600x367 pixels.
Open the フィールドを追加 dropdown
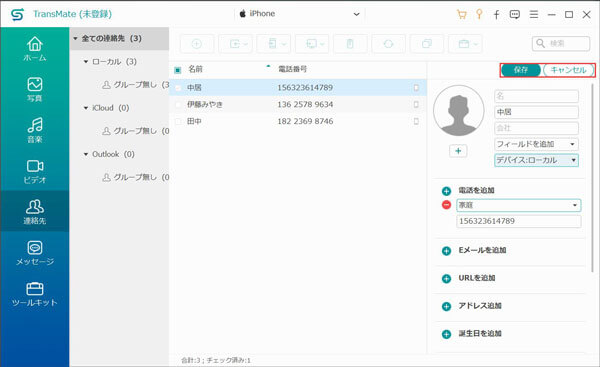point(536,144)
